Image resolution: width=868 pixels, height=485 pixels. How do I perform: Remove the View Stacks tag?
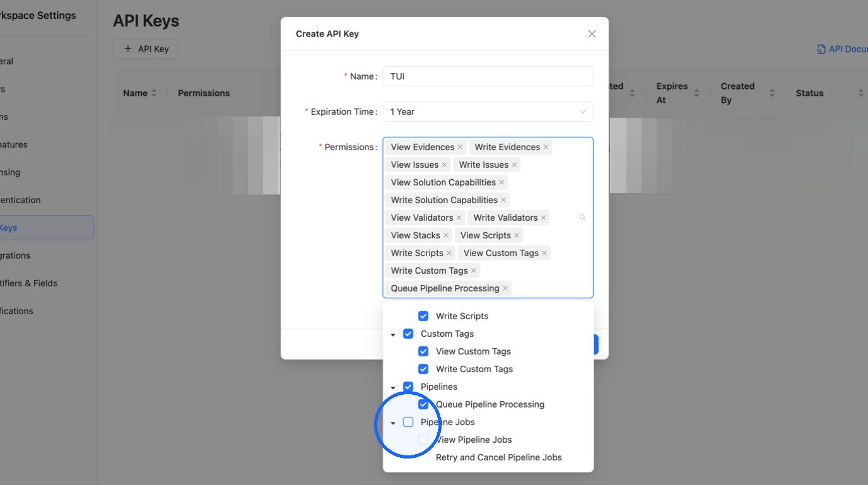(446, 235)
